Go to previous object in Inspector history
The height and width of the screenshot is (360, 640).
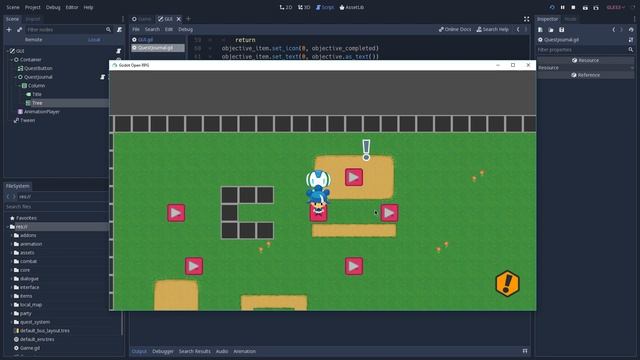tap(613, 29)
